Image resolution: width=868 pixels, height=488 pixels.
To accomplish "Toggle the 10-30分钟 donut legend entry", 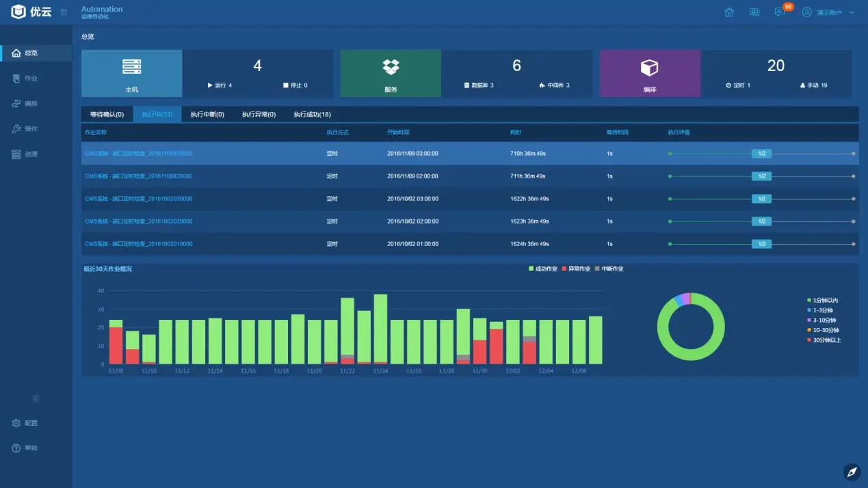I will [823, 330].
